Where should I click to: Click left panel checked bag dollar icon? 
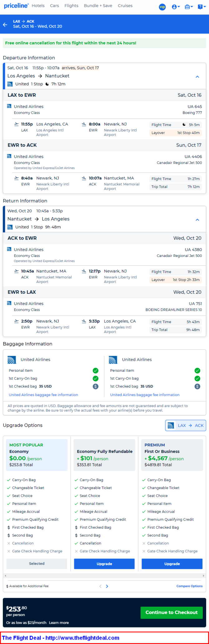(95, 386)
